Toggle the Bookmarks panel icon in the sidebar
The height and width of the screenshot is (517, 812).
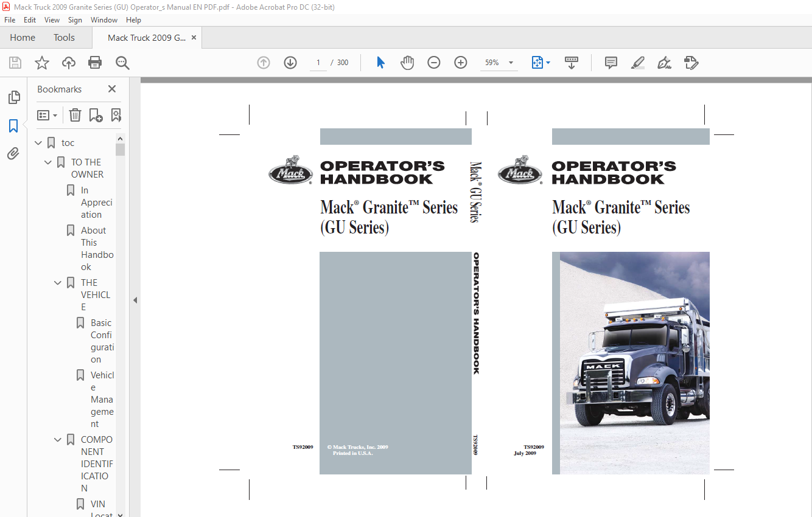pos(13,126)
